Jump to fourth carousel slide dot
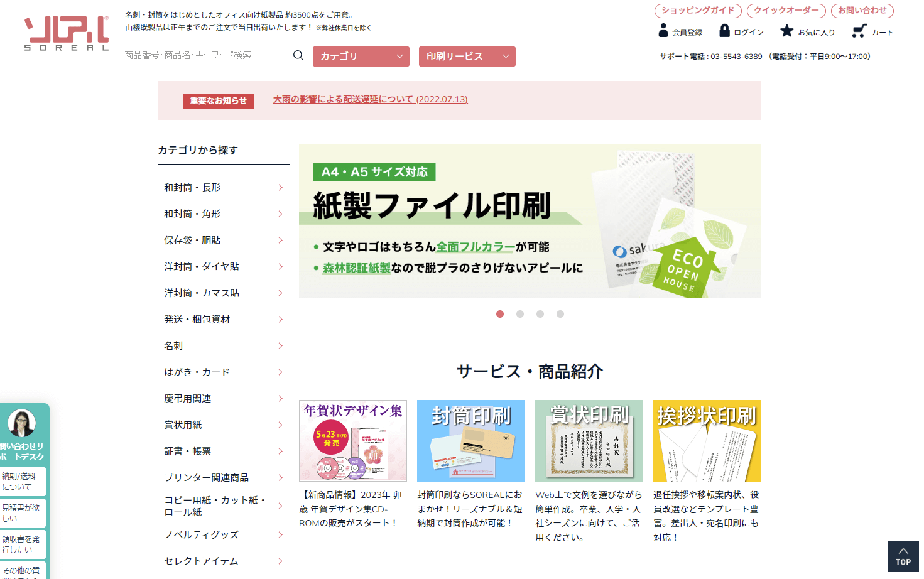 coord(560,314)
